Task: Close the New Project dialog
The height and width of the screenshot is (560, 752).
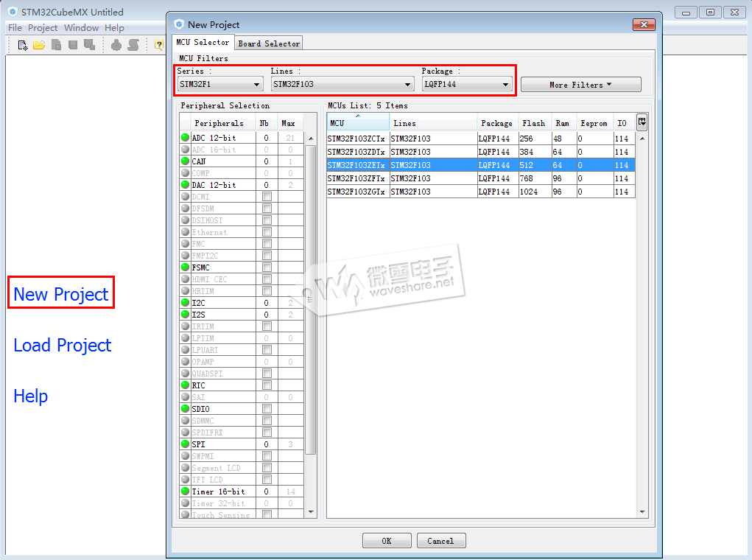Action: pos(644,24)
